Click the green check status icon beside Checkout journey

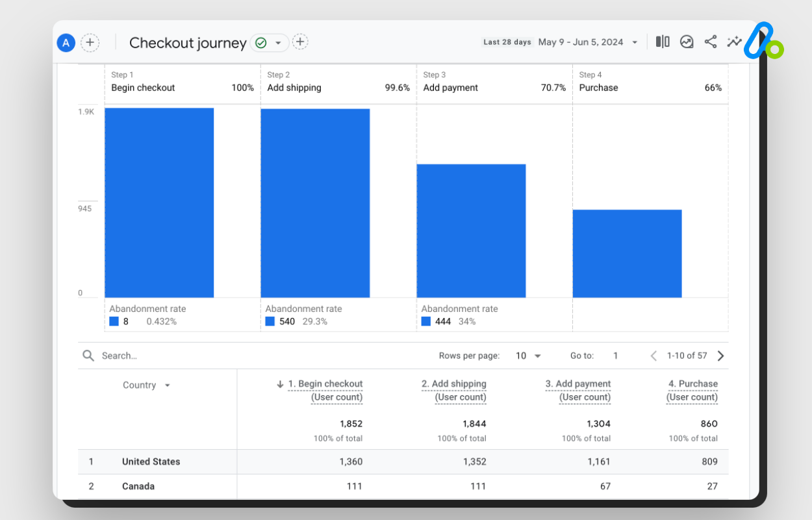tap(261, 43)
